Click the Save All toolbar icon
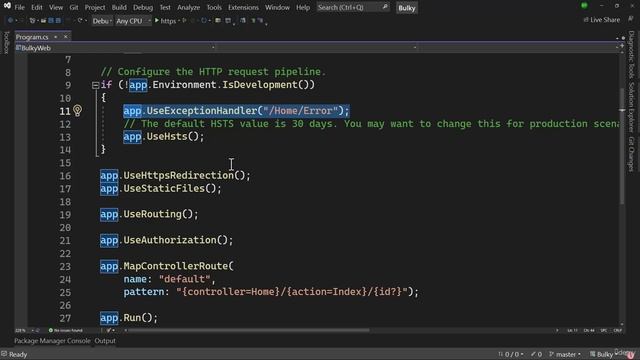 point(58,20)
